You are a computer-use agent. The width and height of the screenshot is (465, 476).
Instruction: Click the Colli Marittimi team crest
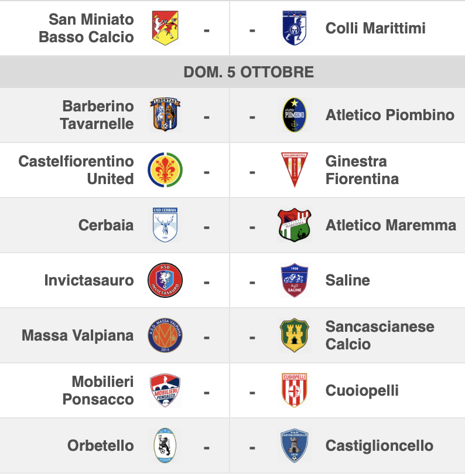[x=293, y=28]
